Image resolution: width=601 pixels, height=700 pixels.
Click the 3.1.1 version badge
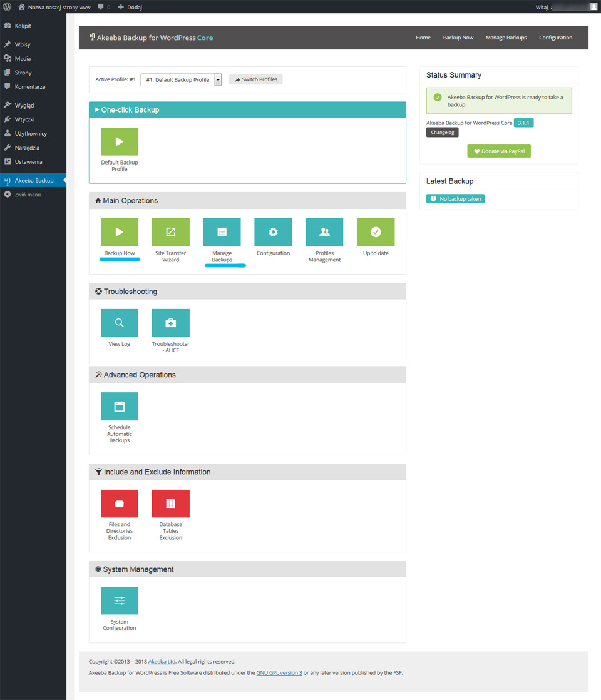point(524,123)
